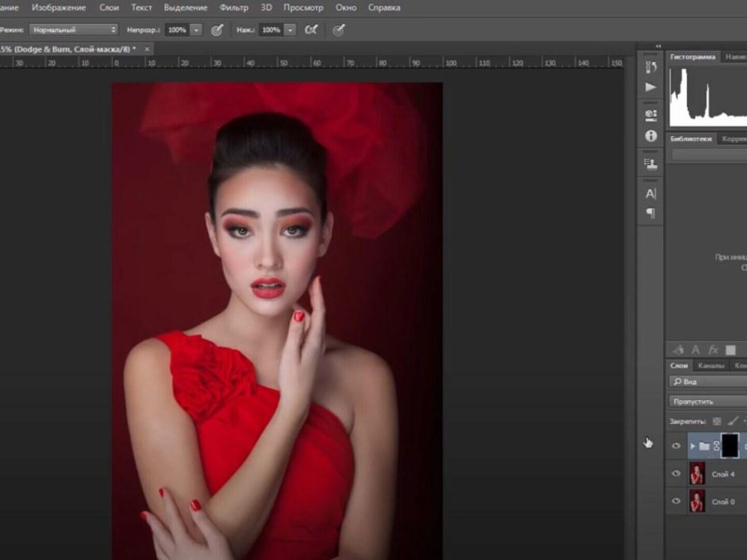This screenshot has height=560, width=747.
Task: Open the Character panel icon
Action: tap(651, 194)
